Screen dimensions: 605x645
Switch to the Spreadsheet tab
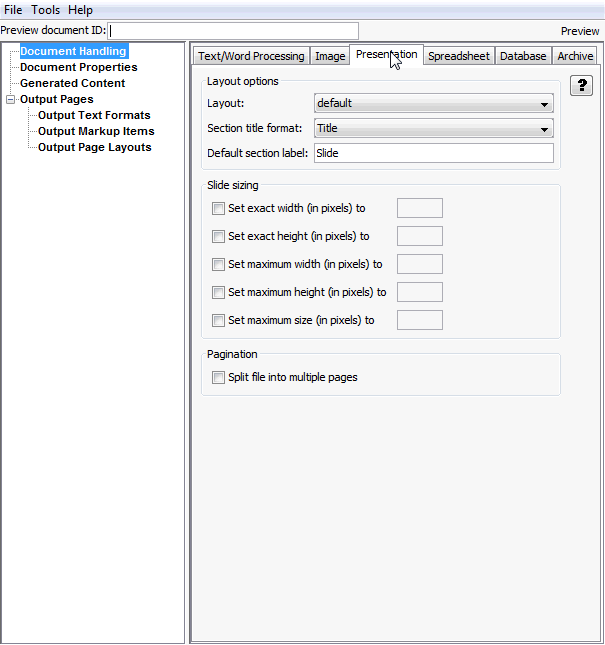click(x=459, y=56)
